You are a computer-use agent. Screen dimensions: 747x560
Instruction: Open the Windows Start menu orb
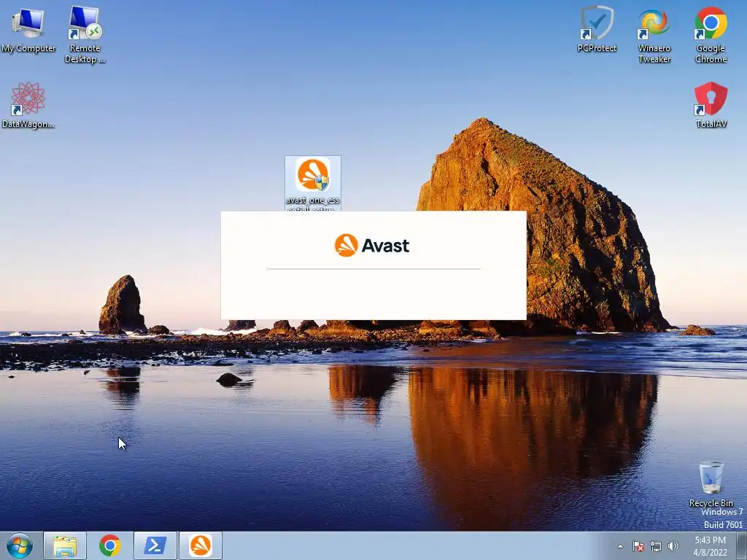tap(20, 545)
